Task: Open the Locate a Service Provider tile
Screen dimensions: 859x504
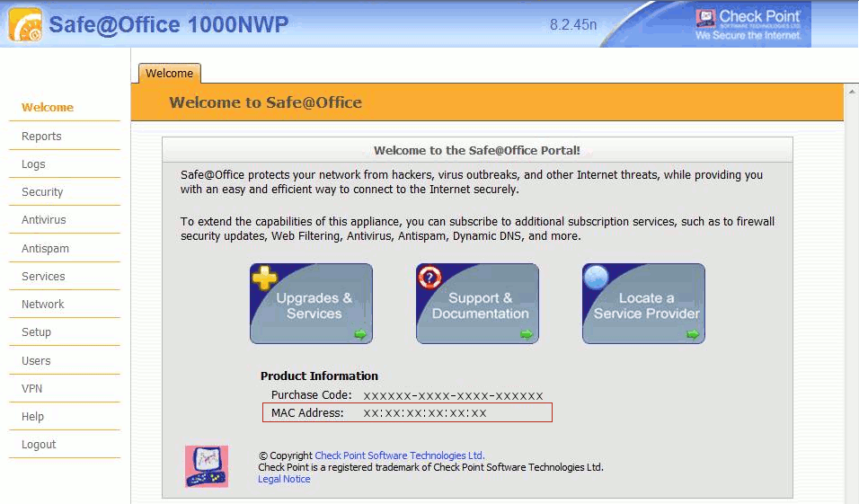Action: [x=643, y=304]
